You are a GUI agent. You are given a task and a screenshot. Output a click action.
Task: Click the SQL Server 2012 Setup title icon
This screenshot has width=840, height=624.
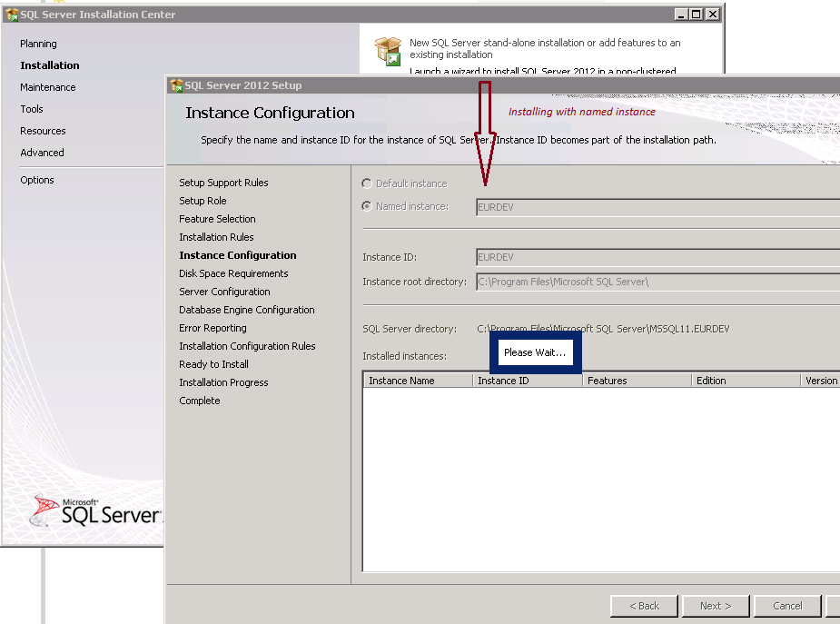175,85
